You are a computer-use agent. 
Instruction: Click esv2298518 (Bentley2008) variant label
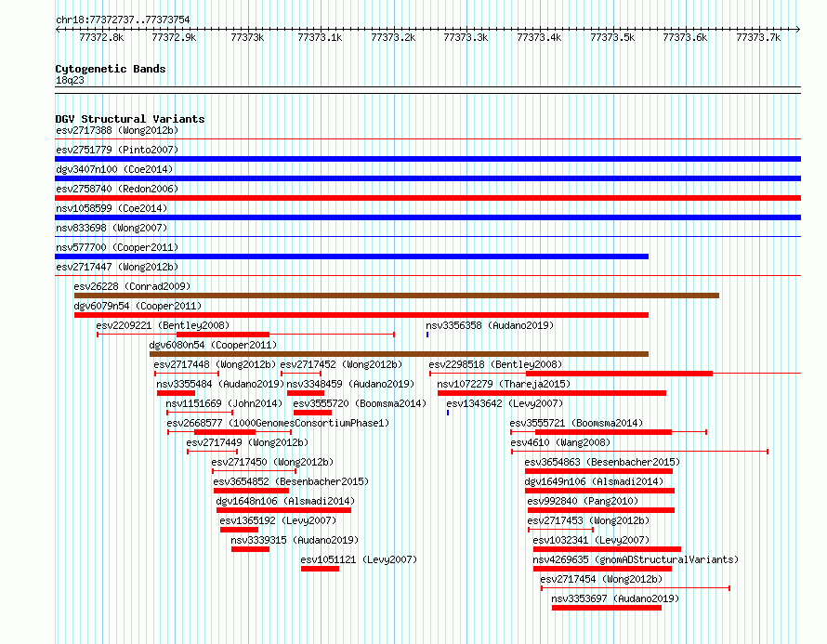(495, 364)
